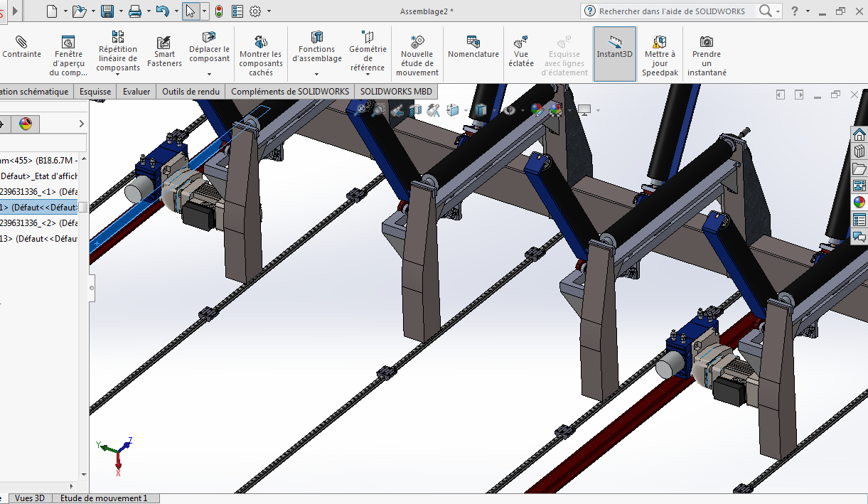Open Appearances color ball in task pane

859,203
